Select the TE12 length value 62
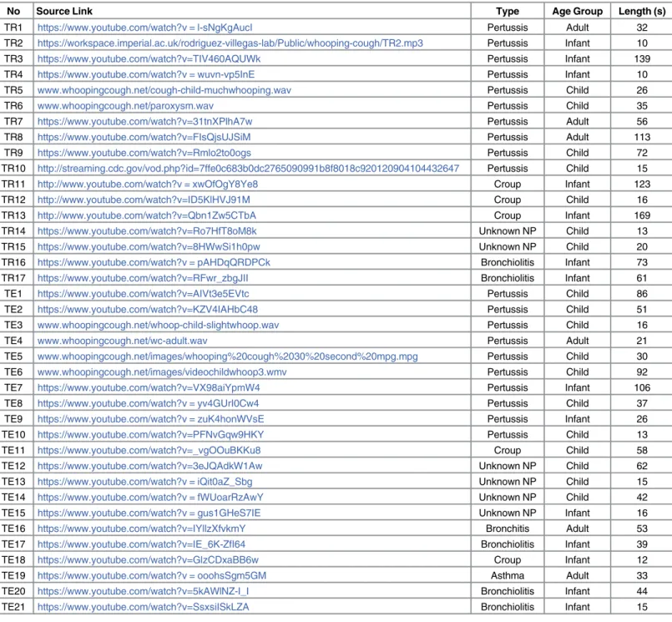This screenshot has width=672, height=622. tap(642, 466)
